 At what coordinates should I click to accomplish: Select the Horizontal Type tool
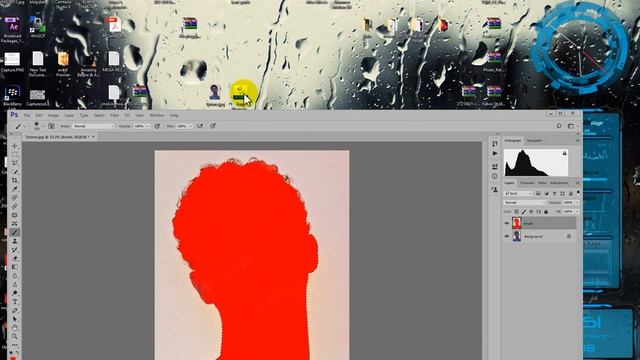pos(15,302)
